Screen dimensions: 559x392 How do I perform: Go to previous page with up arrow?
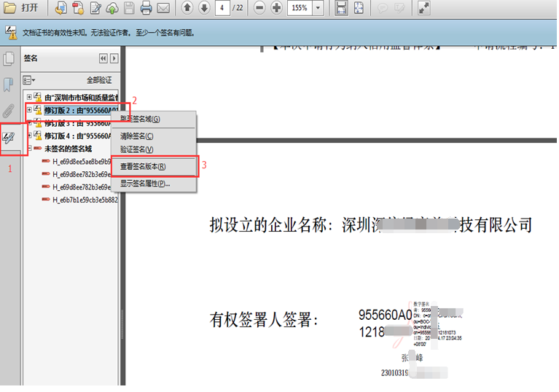(187, 9)
